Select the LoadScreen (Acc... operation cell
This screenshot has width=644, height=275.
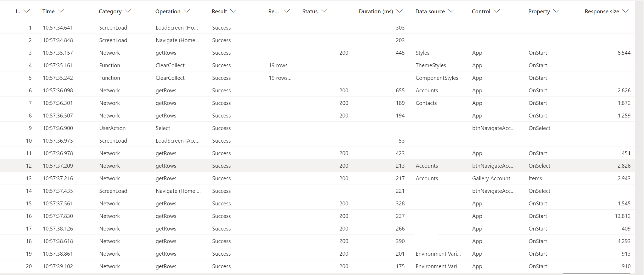pyautogui.click(x=178, y=141)
